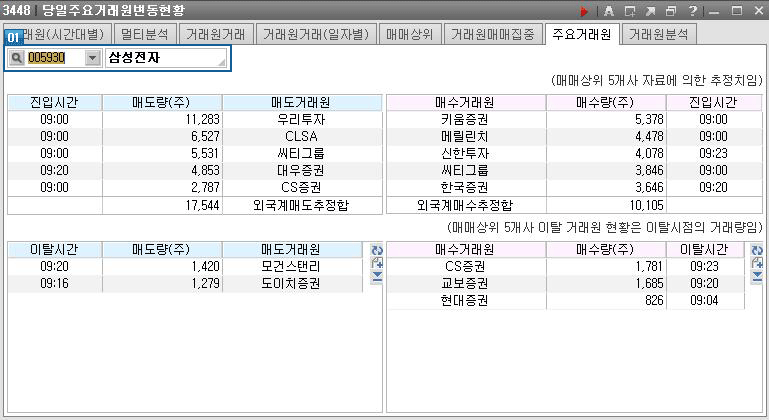Click add-page icon beside 매도거래원 departed table
This screenshot has width=769, height=420.
point(377,263)
